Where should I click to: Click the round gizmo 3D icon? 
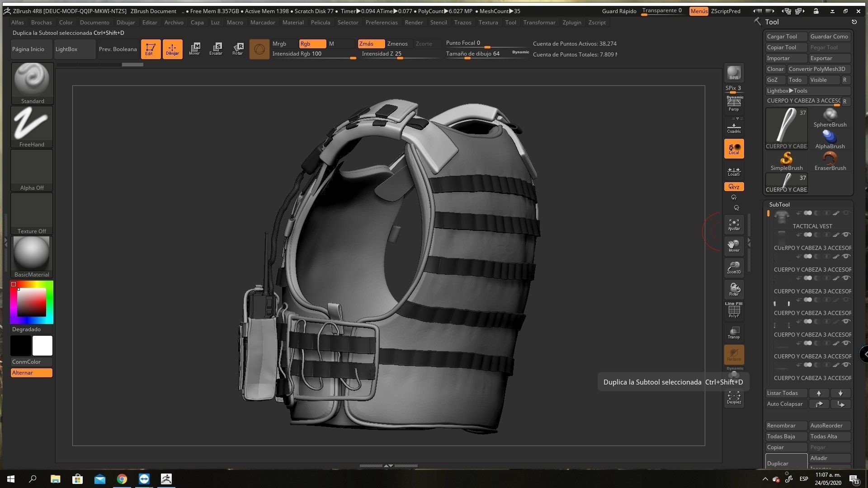[259, 49]
